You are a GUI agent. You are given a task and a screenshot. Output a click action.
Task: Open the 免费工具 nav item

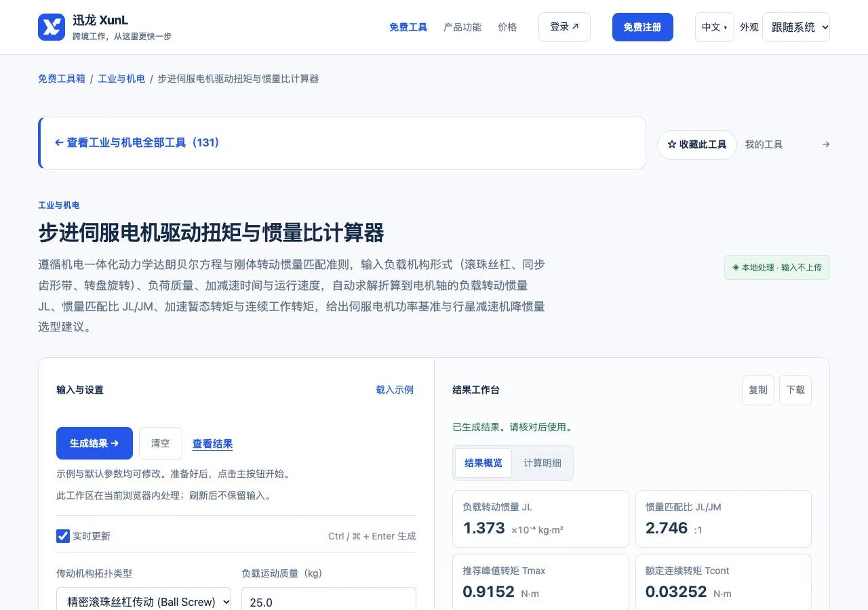pyautogui.click(x=408, y=27)
